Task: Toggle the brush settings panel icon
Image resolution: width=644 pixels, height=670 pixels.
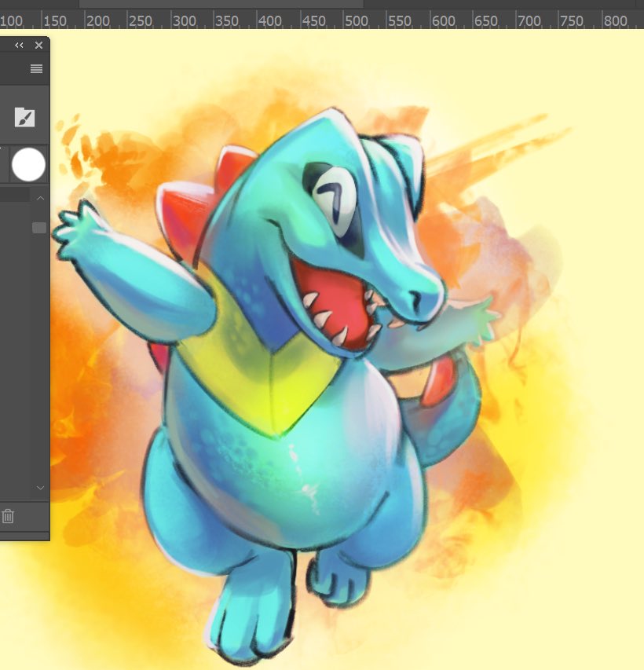Action: click(x=24, y=117)
